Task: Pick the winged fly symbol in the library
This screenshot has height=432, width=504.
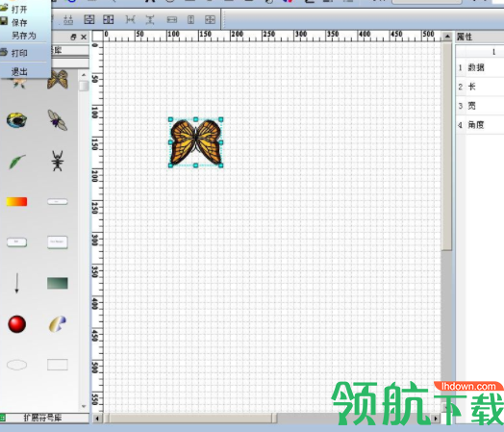Action: click(58, 120)
